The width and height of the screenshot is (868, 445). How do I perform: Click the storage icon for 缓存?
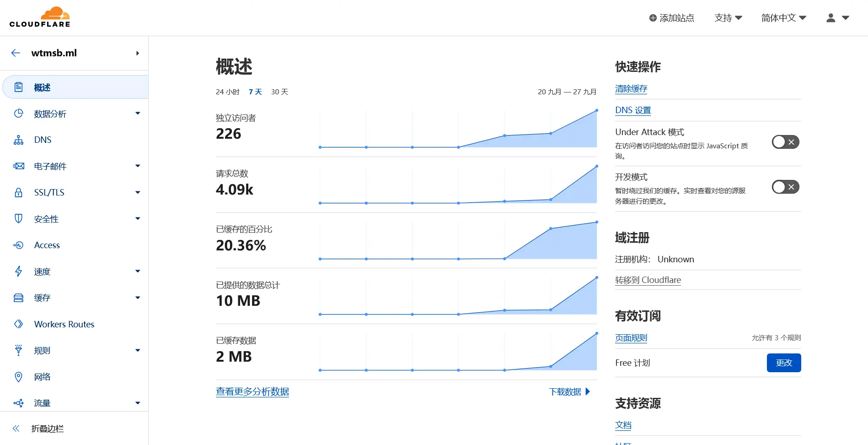coord(18,298)
